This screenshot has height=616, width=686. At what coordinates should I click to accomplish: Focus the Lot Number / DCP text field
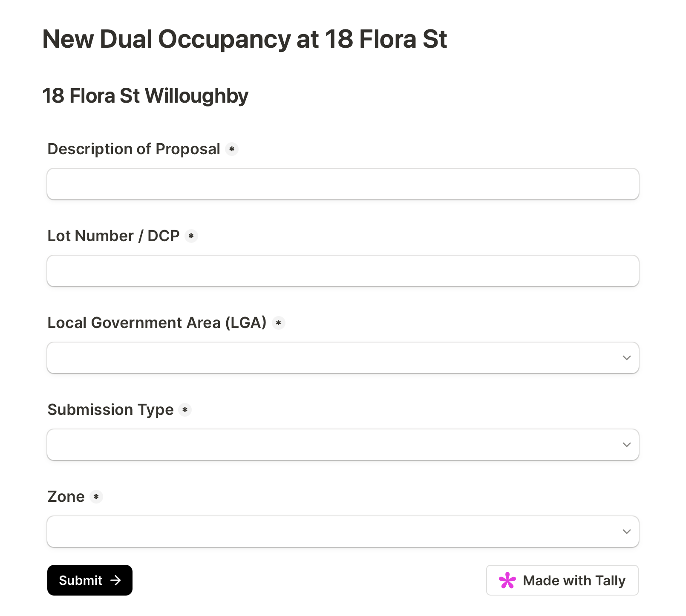click(343, 271)
